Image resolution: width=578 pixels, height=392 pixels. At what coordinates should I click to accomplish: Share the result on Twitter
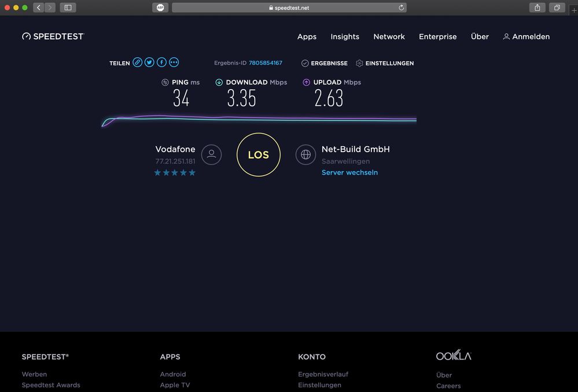[149, 62]
